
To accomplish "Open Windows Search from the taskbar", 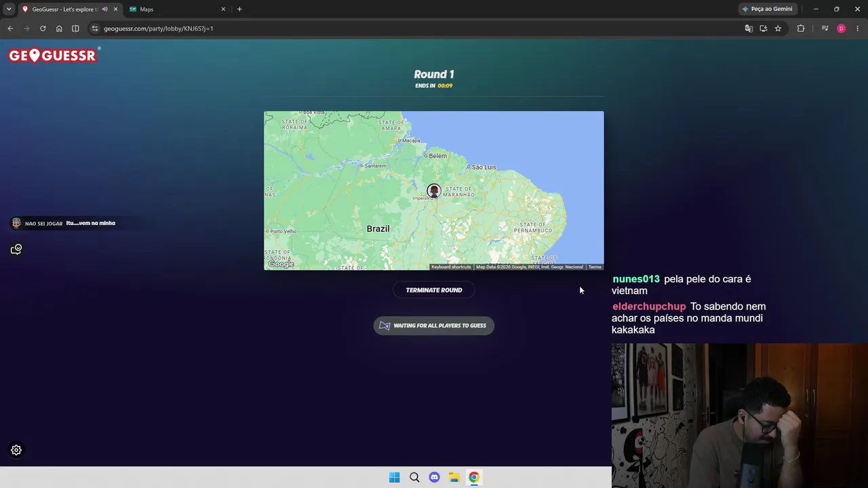I will (x=414, y=477).
